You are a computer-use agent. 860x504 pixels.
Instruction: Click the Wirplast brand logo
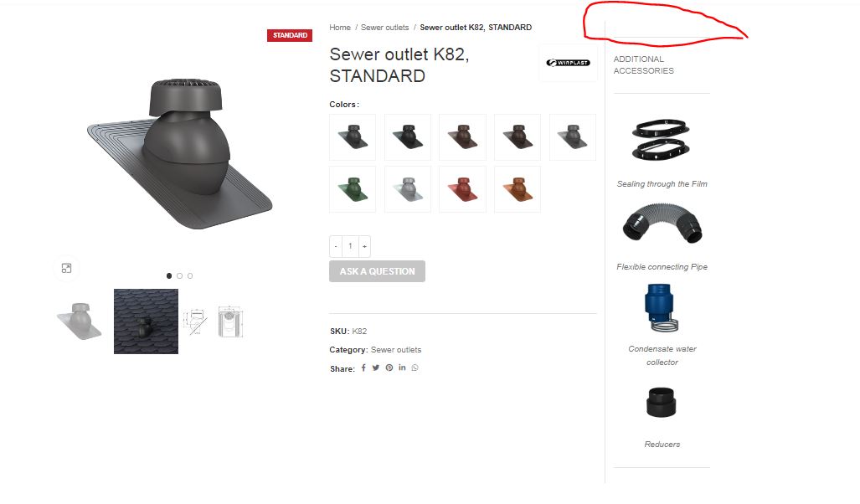coord(569,63)
